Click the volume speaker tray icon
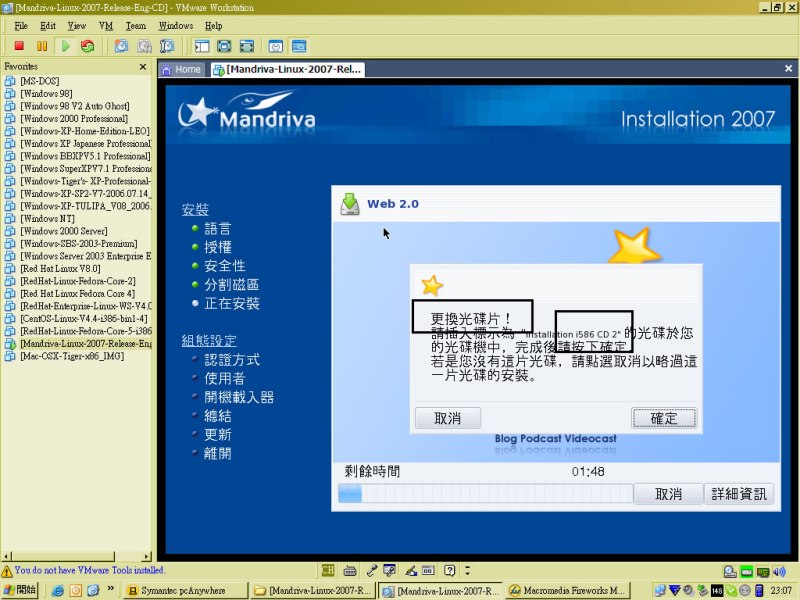Image resolution: width=800 pixels, height=600 pixels. click(x=779, y=571)
